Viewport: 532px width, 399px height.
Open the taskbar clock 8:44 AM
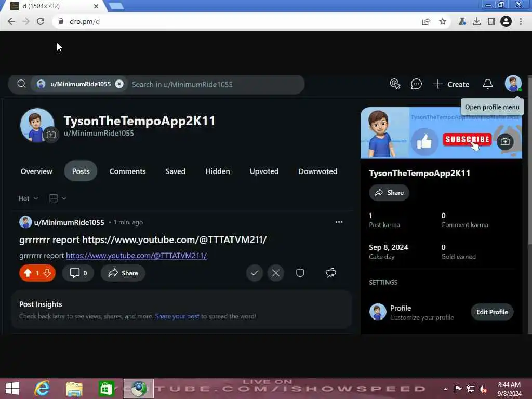509,389
